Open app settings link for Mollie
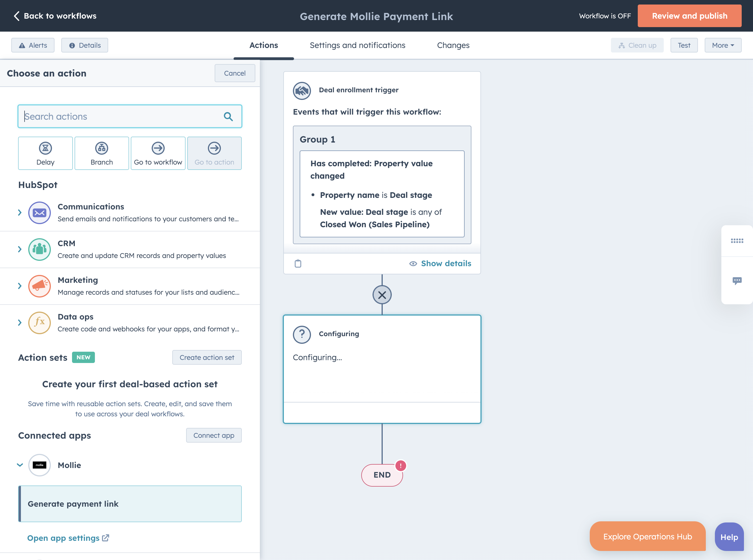This screenshot has height=560, width=753. pos(68,538)
